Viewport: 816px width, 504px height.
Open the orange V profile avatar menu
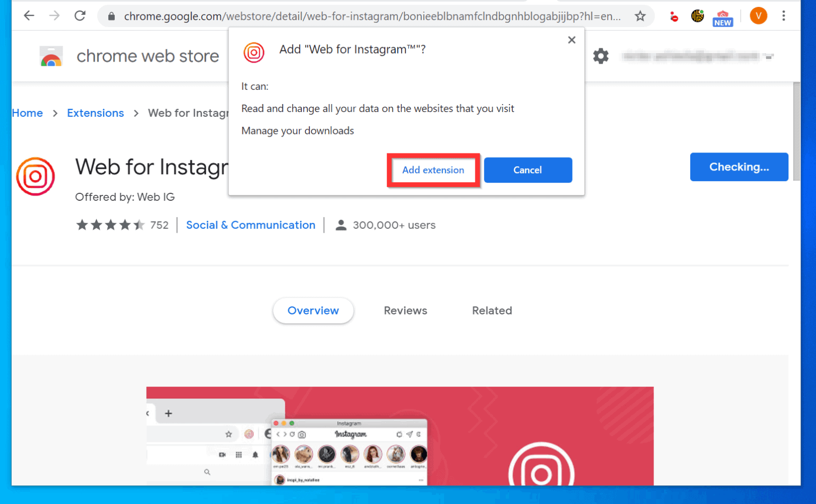click(759, 15)
